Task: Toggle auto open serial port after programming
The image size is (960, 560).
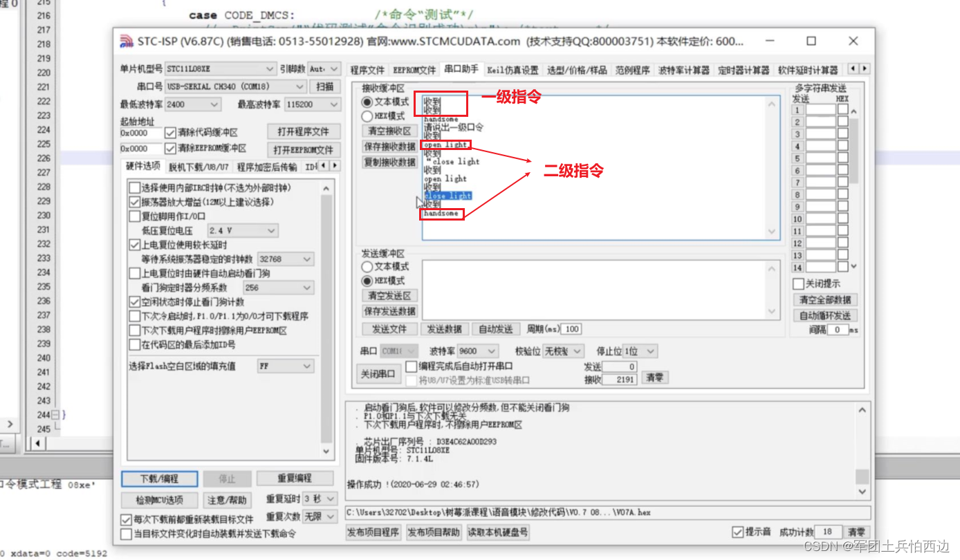Action: point(412,366)
